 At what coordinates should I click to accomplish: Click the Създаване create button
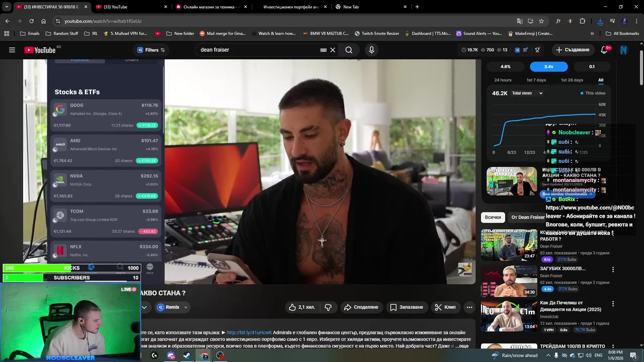[572, 50]
